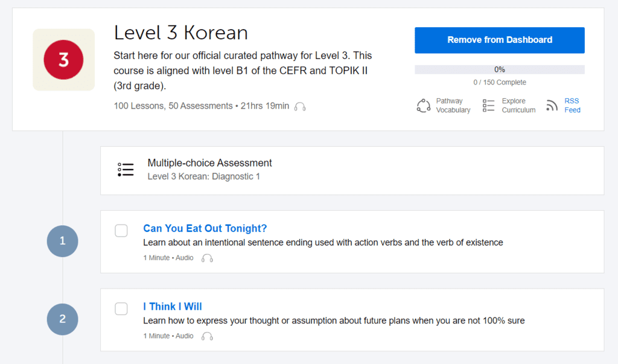Select the numbered circle 1 beside first lesson

click(x=62, y=241)
